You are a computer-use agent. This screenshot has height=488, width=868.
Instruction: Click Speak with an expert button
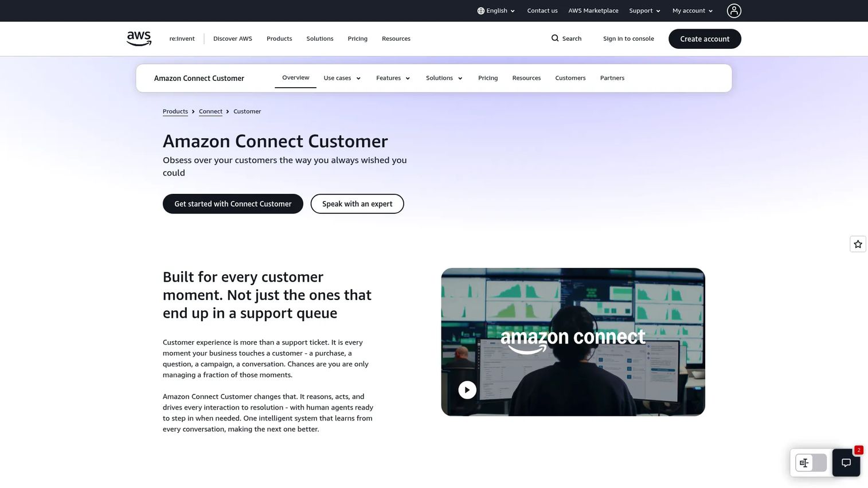point(357,204)
